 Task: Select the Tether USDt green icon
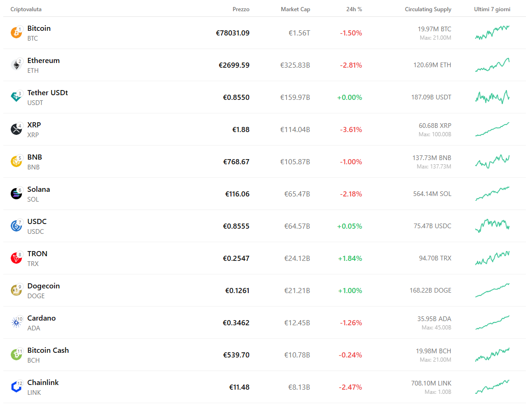pyautogui.click(x=16, y=97)
